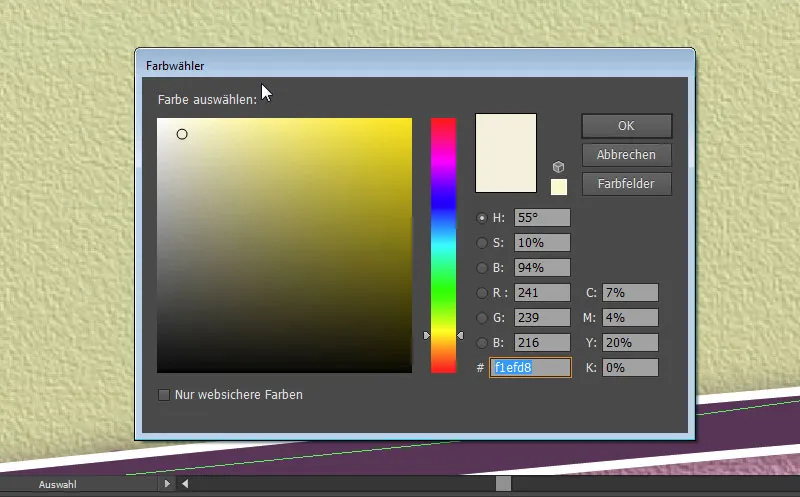This screenshot has width=800, height=497.
Task: Click the left hue slider arrow handle
Action: 427,336
